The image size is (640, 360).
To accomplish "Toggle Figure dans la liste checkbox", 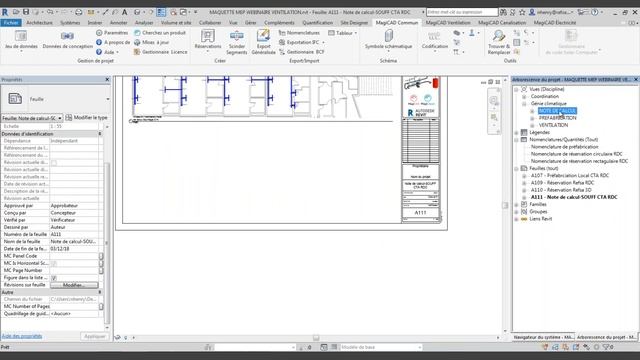I will click(x=54, y=278).
